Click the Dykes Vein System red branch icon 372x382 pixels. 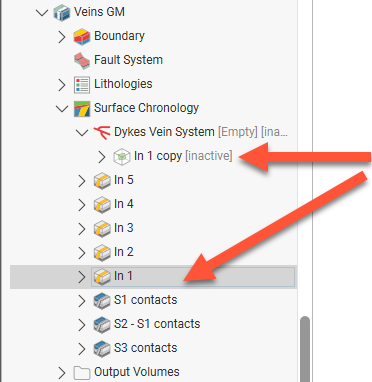[102, 132]
